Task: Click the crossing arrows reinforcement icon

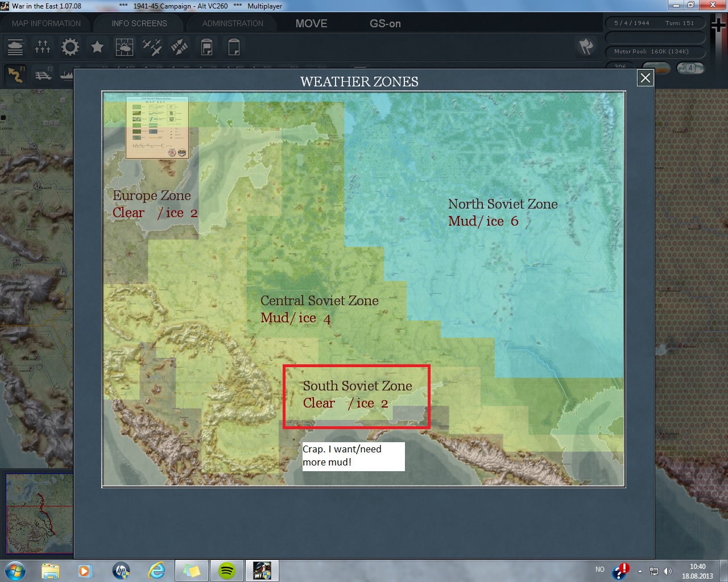Action: click(179, 47)
